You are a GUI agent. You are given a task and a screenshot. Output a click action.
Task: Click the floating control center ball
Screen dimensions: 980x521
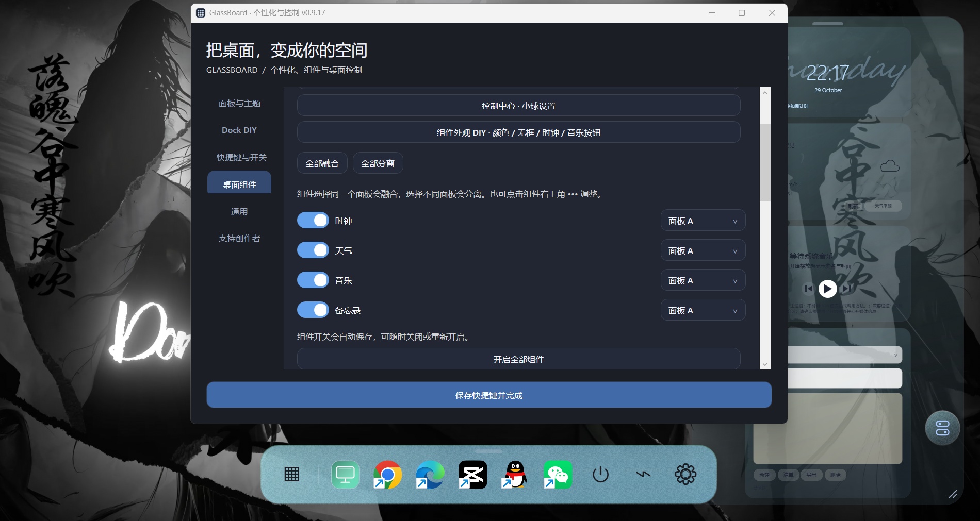point(942,428)
